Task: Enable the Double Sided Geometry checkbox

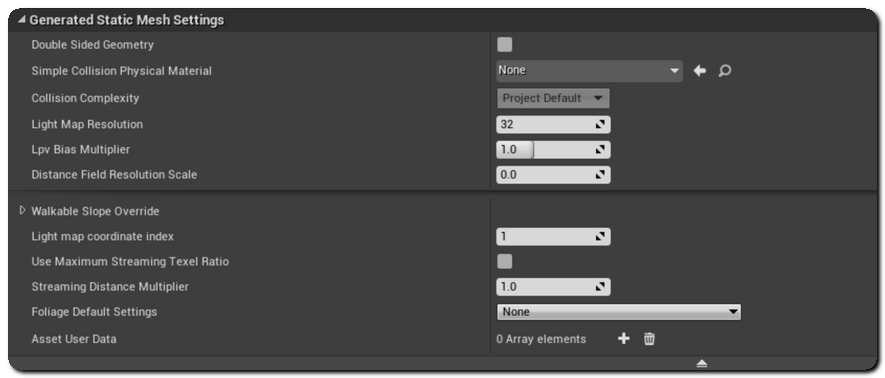Action: pyautogui.click(x=505, y=45)
